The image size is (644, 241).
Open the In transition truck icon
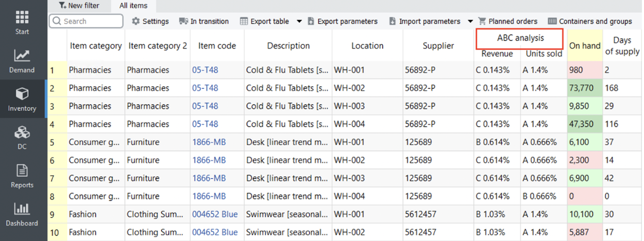[x=183, y=22]
